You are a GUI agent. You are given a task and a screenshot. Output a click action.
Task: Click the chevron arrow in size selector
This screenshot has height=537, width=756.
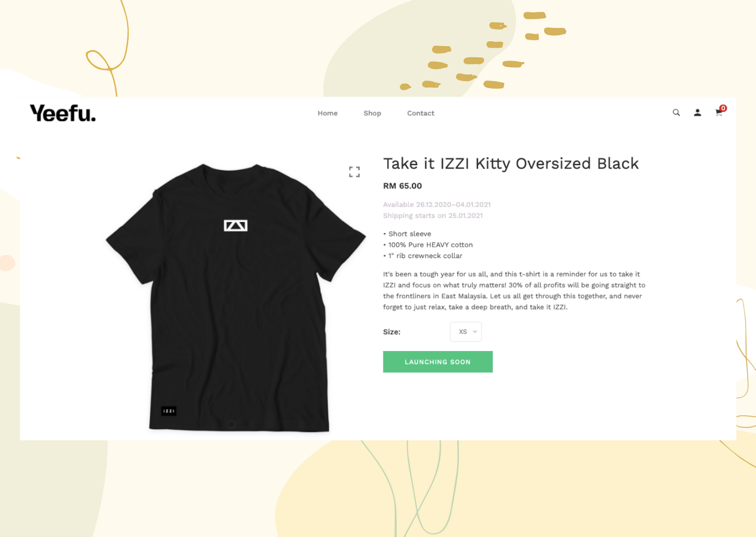click(x=475, y=332)
